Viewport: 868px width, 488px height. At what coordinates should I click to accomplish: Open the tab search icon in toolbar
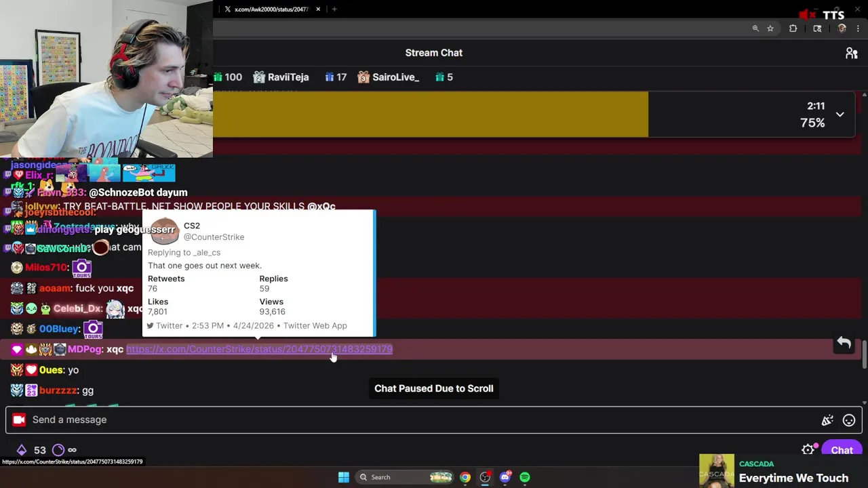click(817, 28)
